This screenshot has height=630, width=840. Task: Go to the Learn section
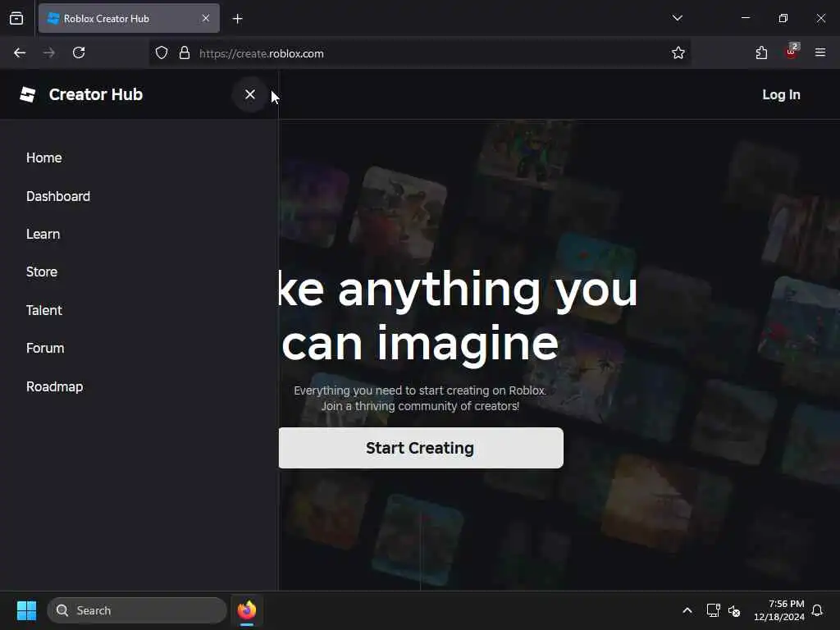[43, 234]
